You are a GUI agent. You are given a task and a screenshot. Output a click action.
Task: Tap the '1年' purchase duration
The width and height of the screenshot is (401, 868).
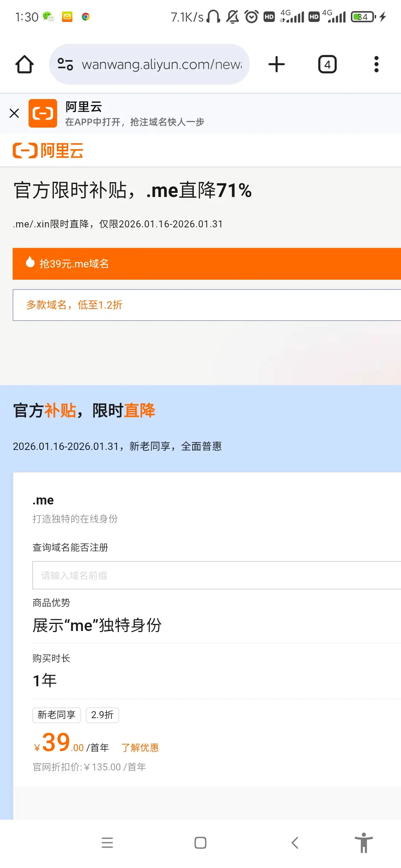pyautogui.click(x=45, y=681)
